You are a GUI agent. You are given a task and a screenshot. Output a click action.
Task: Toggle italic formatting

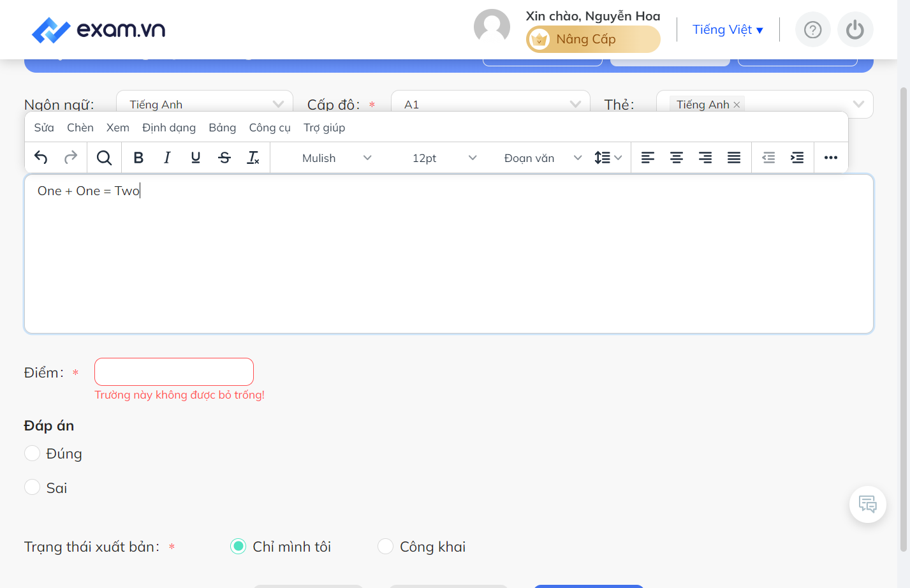click(167, 158)
